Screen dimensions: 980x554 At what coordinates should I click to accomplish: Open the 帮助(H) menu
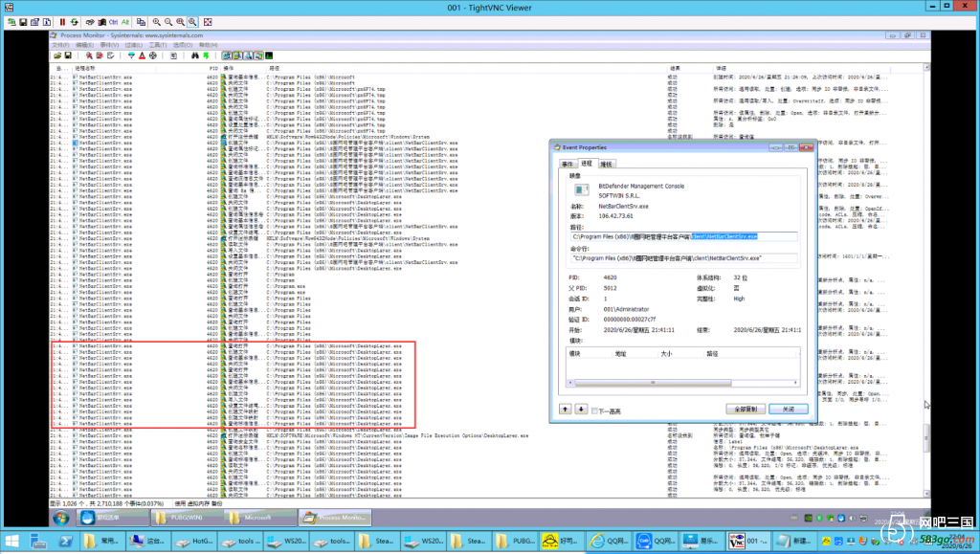pos(208,45)
